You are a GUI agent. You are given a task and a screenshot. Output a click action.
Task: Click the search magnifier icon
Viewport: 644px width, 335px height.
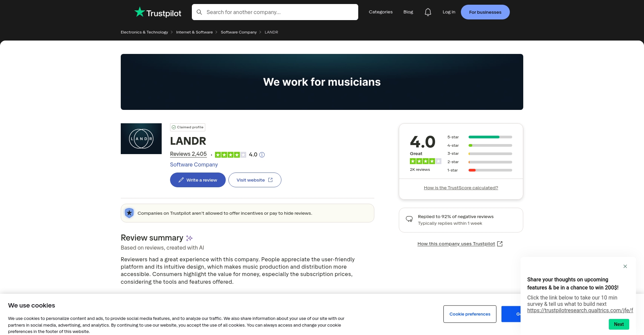point(199,12)
